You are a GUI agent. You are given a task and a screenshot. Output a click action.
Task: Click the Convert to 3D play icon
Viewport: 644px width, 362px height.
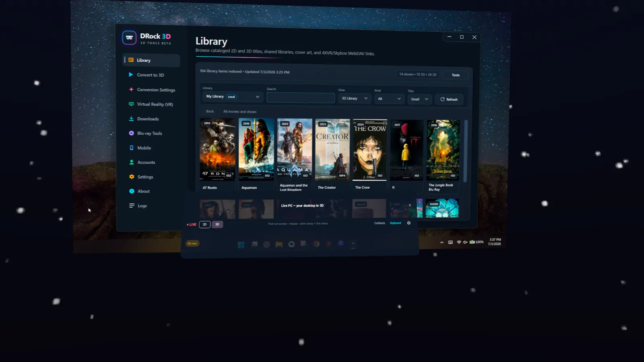pos(131,74)
